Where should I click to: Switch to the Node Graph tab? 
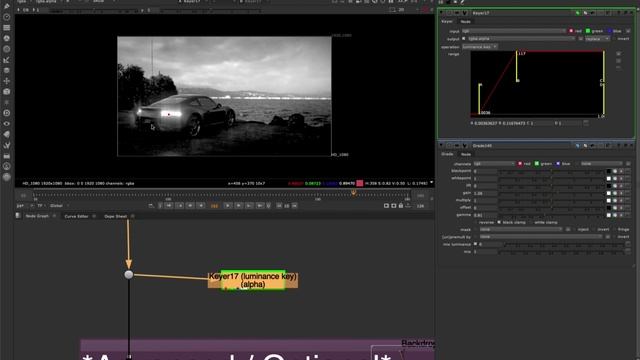pos(37,216)
